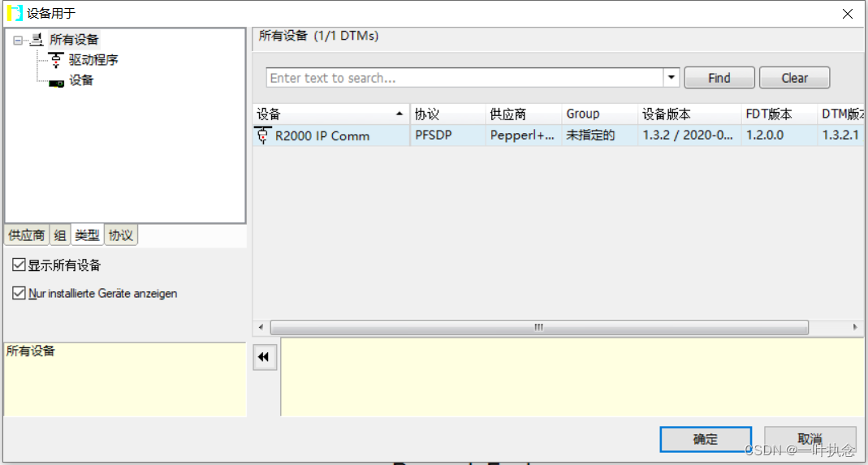This screenshot has width=868, height=465.
Task: Collapse the 所有设备 tree node
Action: [x=18, y=41]
